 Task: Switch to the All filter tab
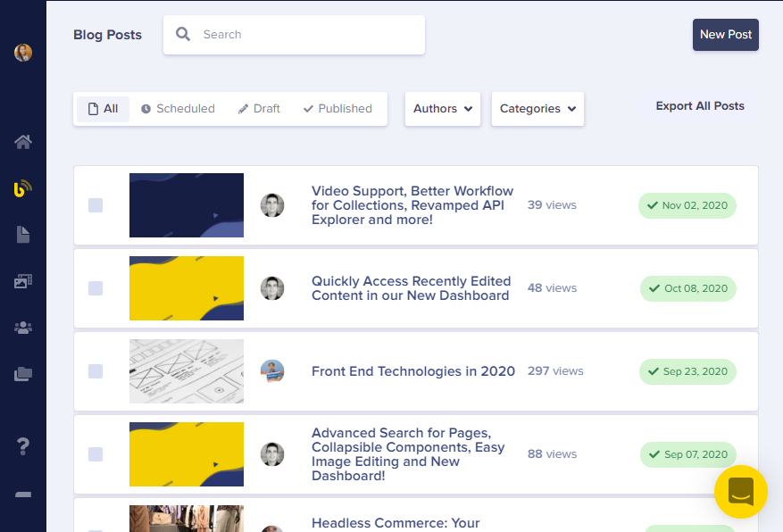[103, 109]
